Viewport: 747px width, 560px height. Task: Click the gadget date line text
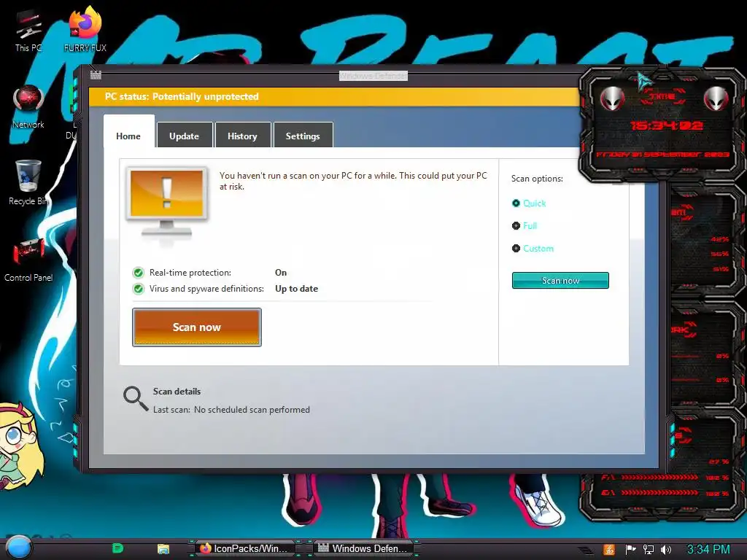[x=662, y=155]
